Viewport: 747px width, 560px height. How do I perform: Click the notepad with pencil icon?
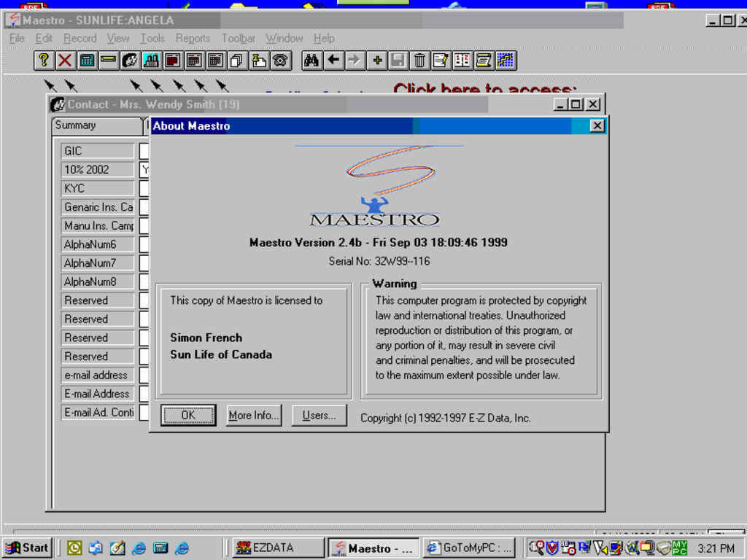click(x=441, y=61)
